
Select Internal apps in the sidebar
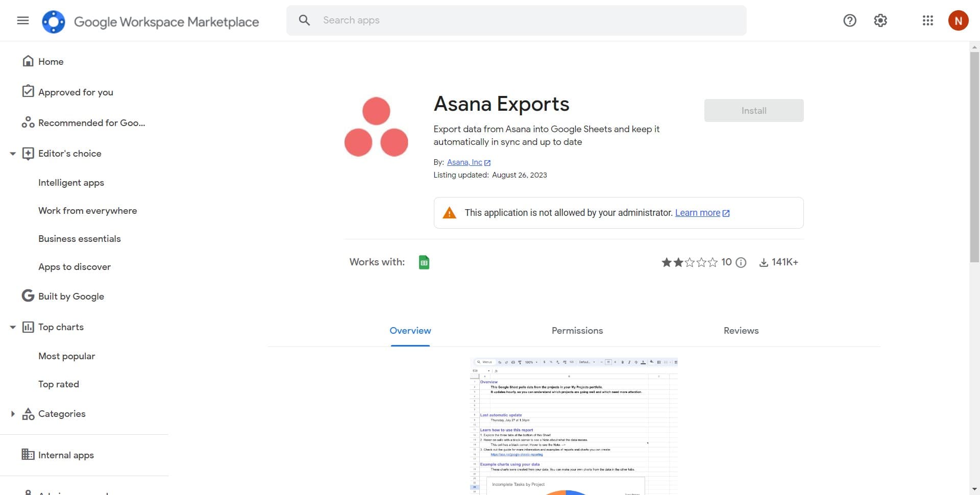(66, 455)
